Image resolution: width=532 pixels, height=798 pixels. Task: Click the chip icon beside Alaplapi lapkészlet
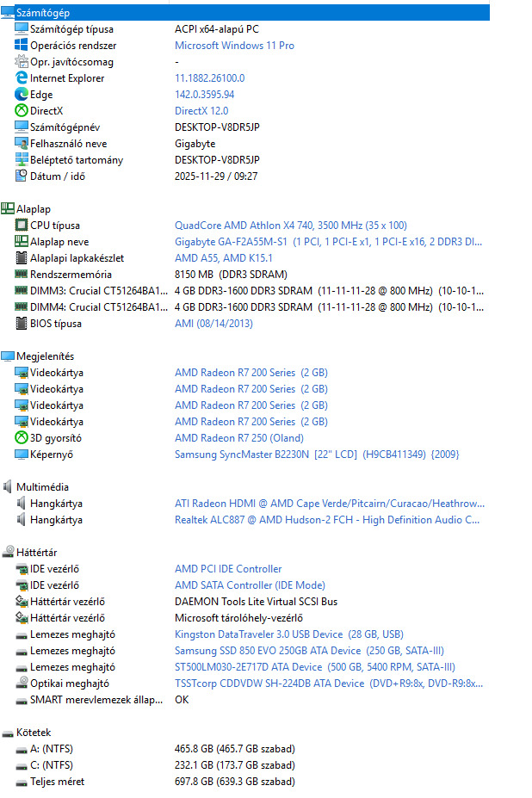point(22,258)
